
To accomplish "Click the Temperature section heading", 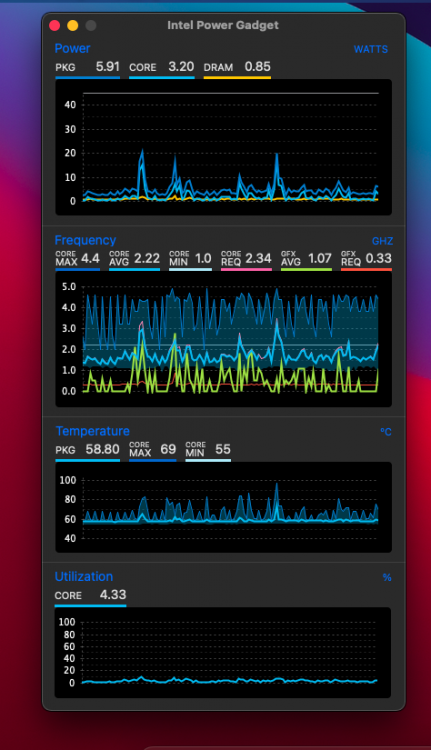I will 92,431.
